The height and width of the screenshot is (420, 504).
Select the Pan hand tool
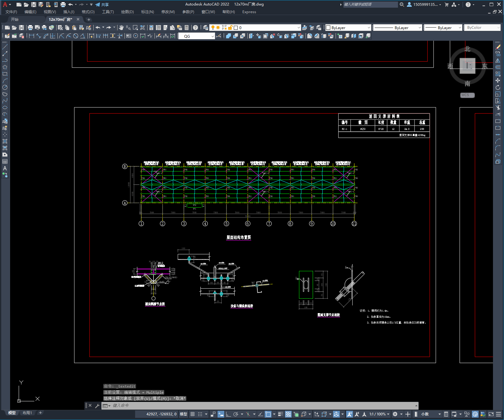(x=121, y=28)
